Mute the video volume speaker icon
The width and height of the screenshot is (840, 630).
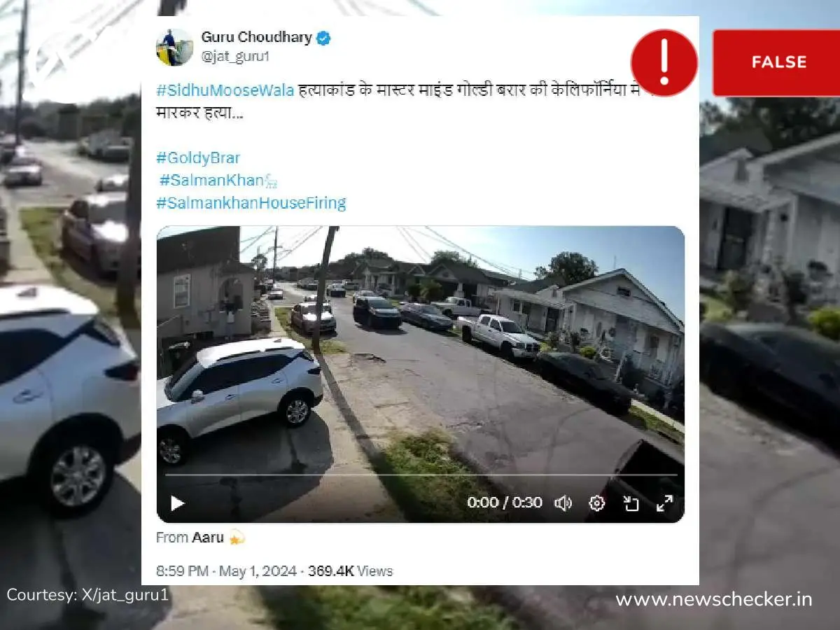coord(563,503)
